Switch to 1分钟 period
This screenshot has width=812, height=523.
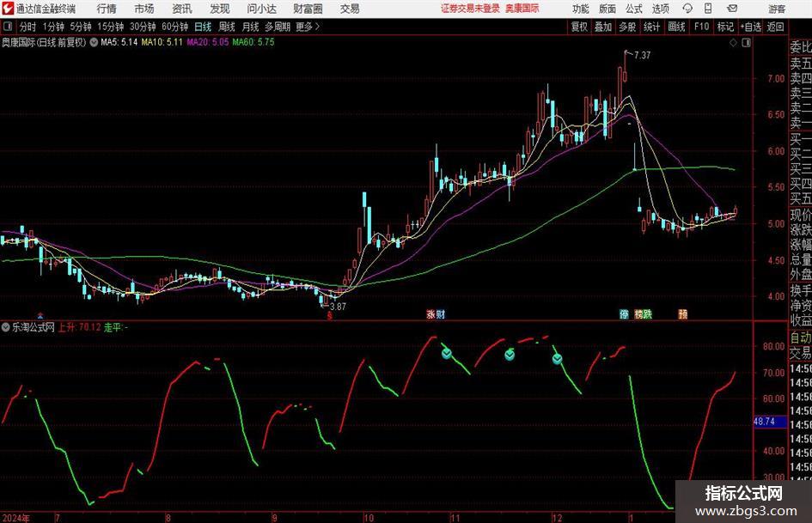tap(53, 27)
